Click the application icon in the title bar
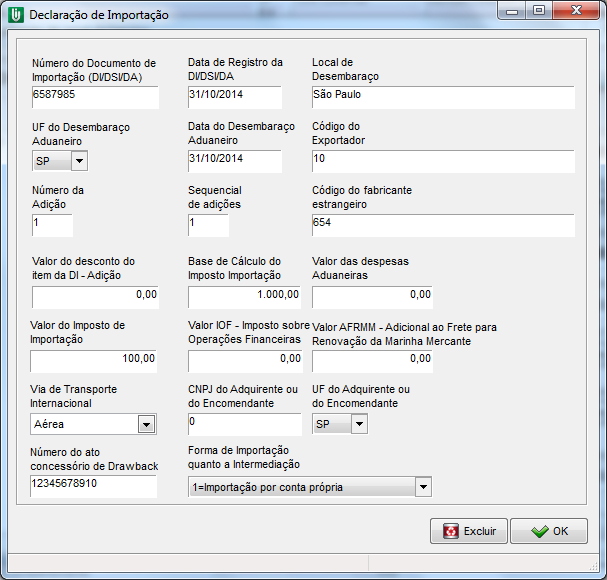The width and height of the screenshot is (607, 580). [x=15, y=15]
